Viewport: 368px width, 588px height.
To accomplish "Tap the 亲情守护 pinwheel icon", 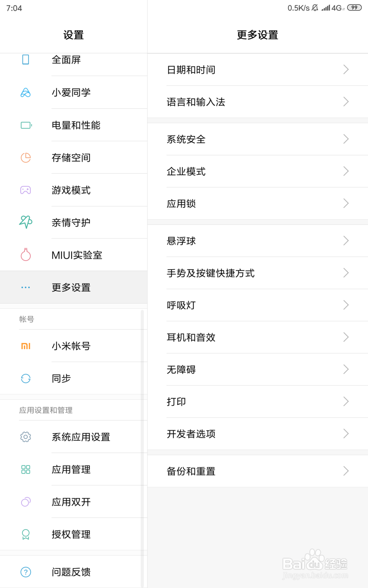I will 26,222.
